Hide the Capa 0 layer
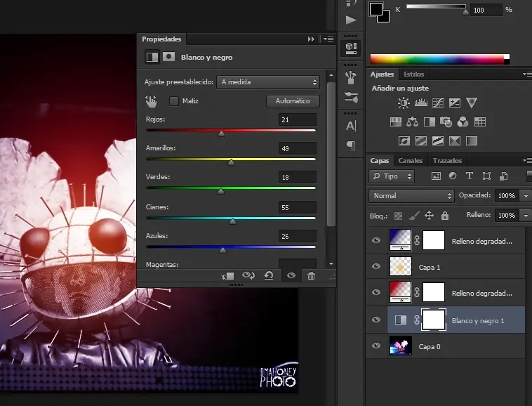The width and height of the screenshot is (532, 406). tap(376, 346)
